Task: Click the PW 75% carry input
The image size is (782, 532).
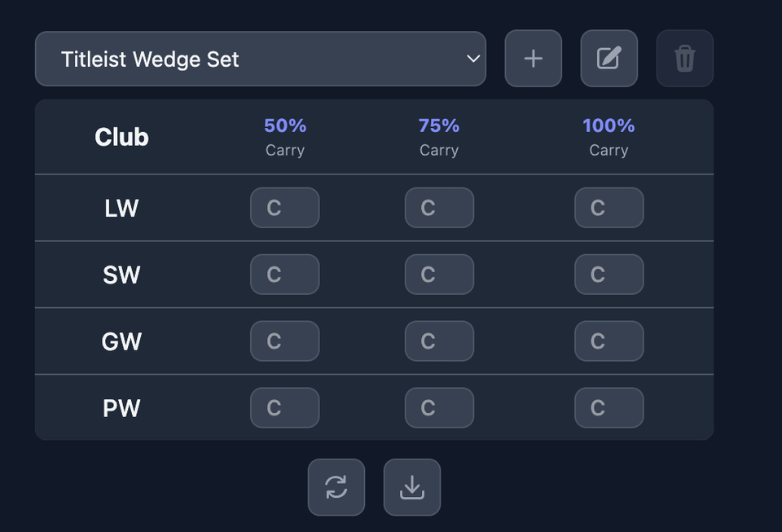Action: [x=439, y=408]
